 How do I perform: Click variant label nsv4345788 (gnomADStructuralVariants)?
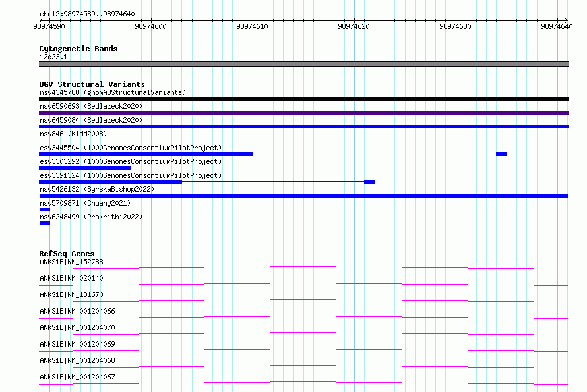(x=113, y=92)
